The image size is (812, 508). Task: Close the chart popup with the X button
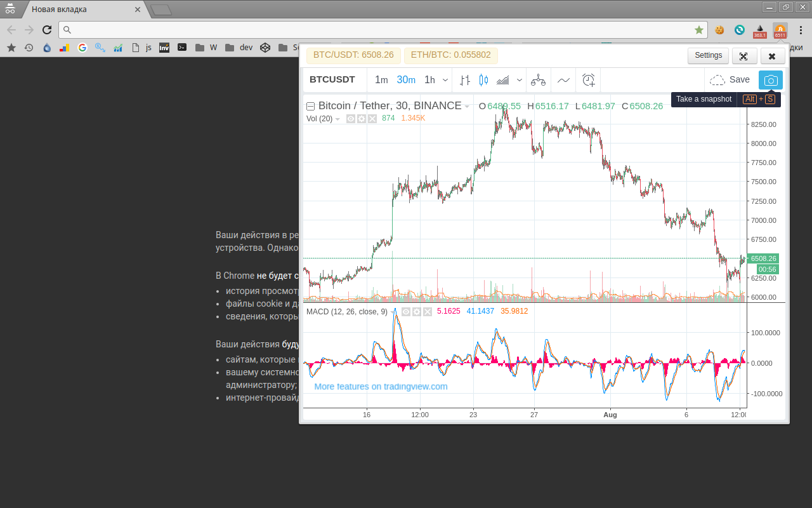click(x=772, y=56)
